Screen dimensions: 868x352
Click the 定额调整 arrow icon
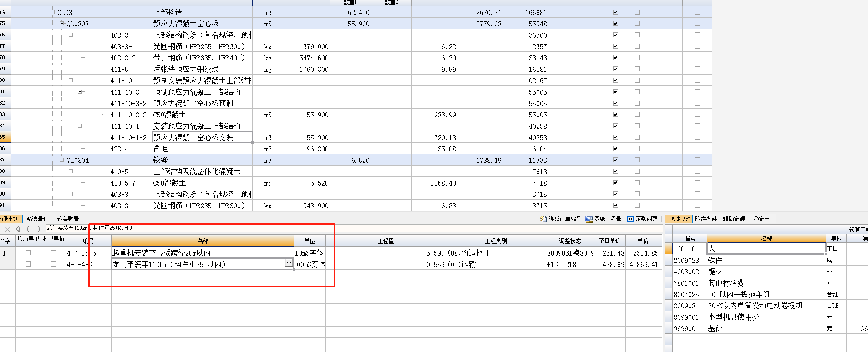630,219
